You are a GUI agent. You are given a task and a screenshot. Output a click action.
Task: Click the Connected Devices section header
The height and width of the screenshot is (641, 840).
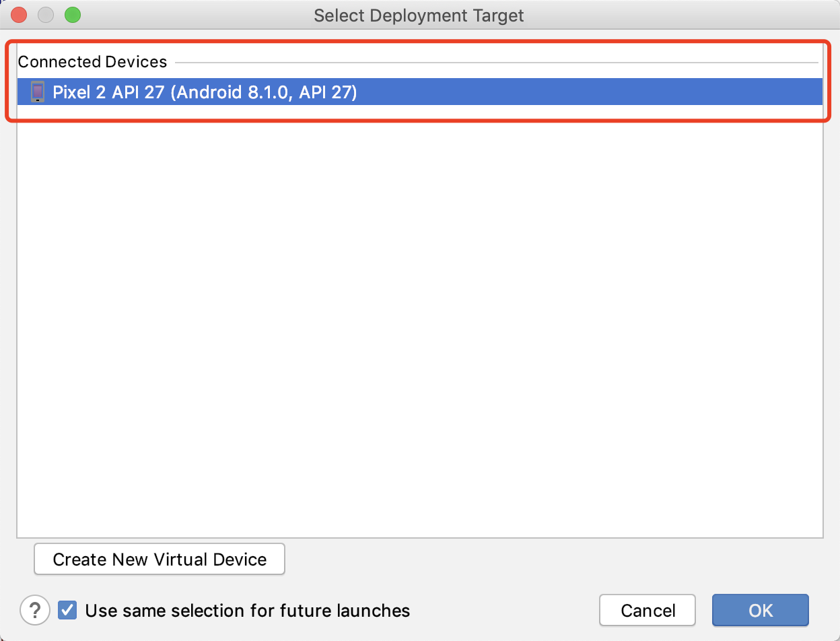[92, 61]
